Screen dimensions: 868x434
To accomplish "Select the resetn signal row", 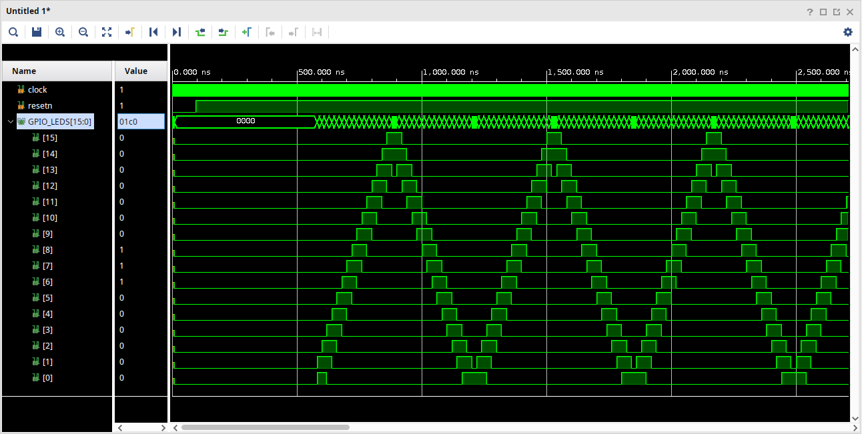I will click(39, 106).
